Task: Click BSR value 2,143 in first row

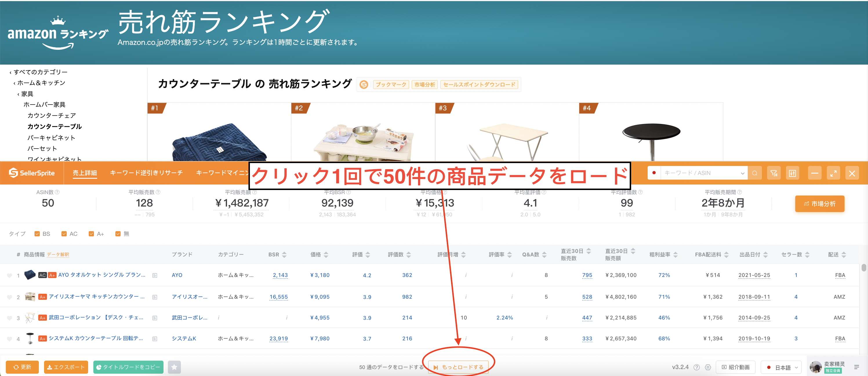Action: pos(280,275)
